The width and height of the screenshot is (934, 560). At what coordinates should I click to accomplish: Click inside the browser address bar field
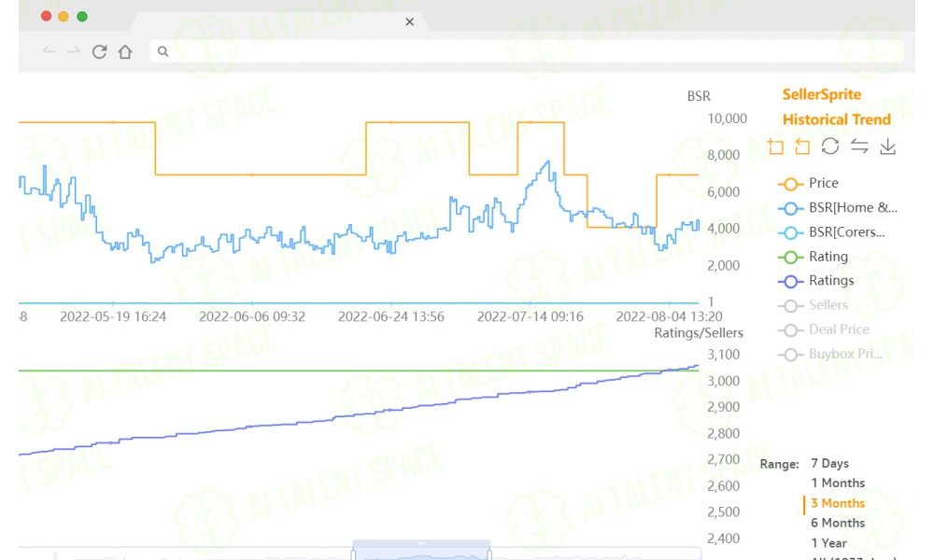coord(527,51)
